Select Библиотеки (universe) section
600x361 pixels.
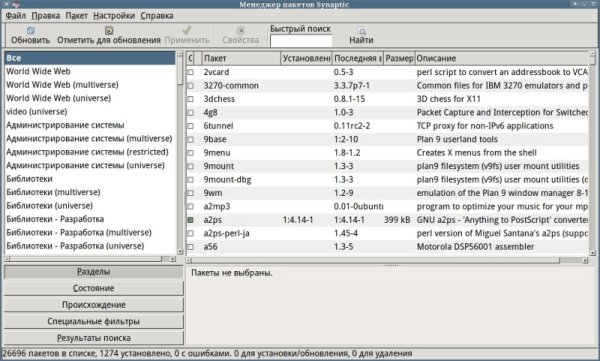(x=90, y=206)
